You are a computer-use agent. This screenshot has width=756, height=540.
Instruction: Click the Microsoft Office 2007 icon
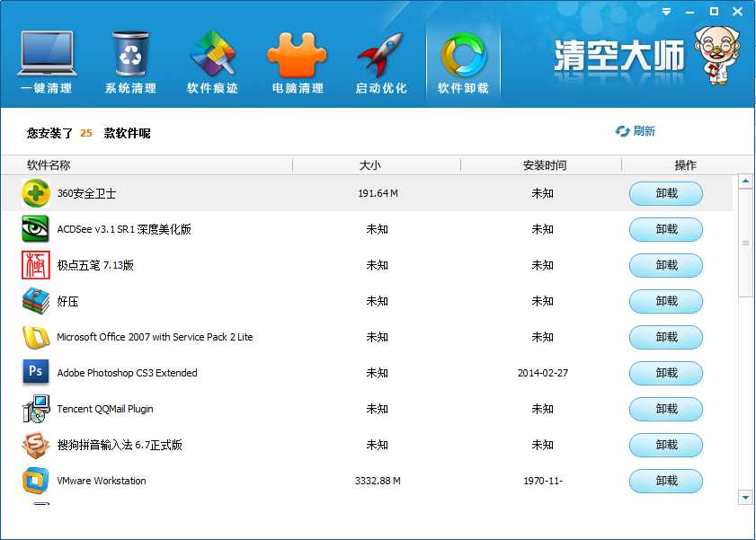click(x=36, y=337)
